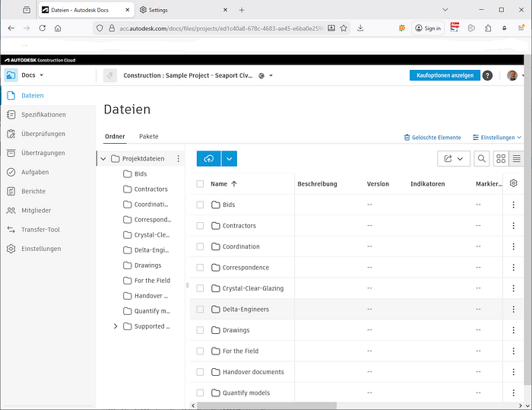Open Correspondence folder in file list

245,267
